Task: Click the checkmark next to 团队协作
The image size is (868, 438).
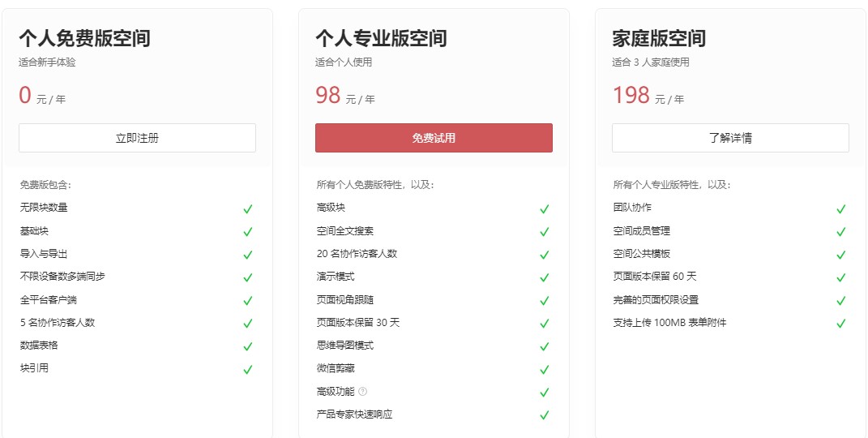Action: (841, 208)
